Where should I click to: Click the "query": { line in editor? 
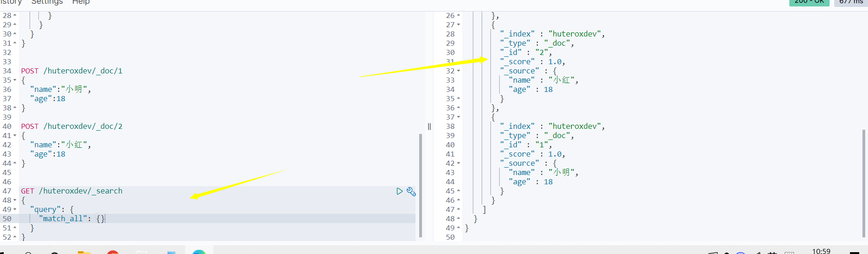52,210
